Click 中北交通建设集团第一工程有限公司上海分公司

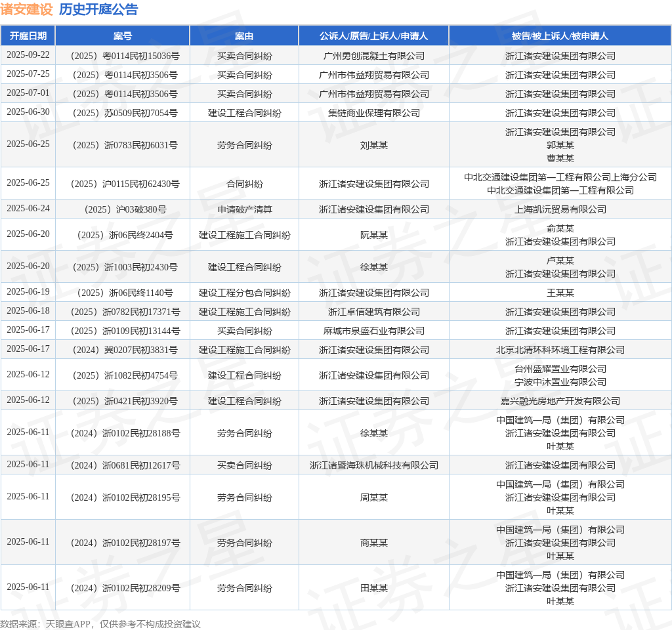pyautogui.click(x=560, y=177)
